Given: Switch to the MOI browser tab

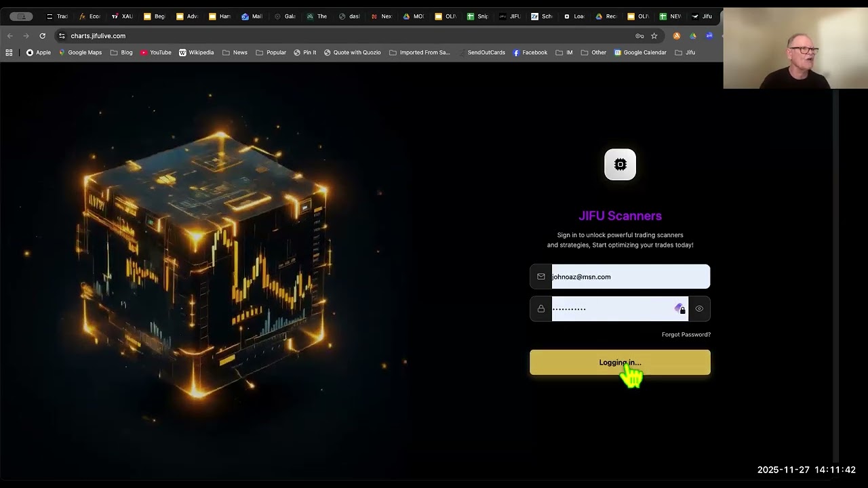Looking at the screenshot, I should pos(414,16).
